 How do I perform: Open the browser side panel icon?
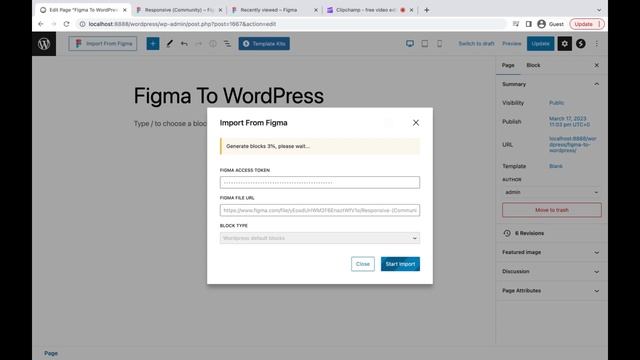(529, 24)
